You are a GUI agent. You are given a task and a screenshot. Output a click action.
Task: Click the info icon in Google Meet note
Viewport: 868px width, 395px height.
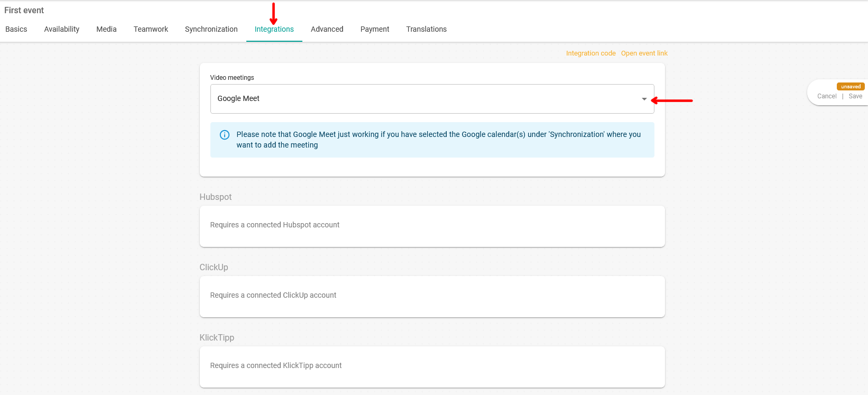point(225,135)
